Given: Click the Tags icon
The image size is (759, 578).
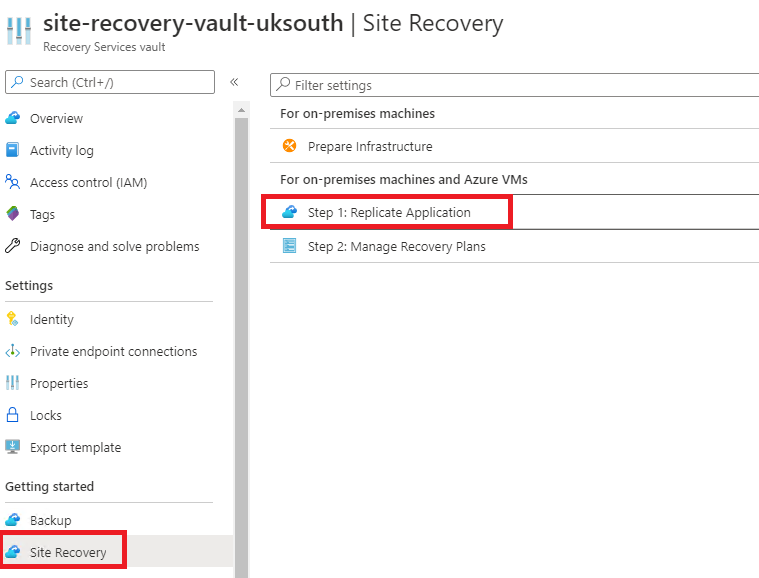Looking at the screenshot, I should (x=13, y=214).
